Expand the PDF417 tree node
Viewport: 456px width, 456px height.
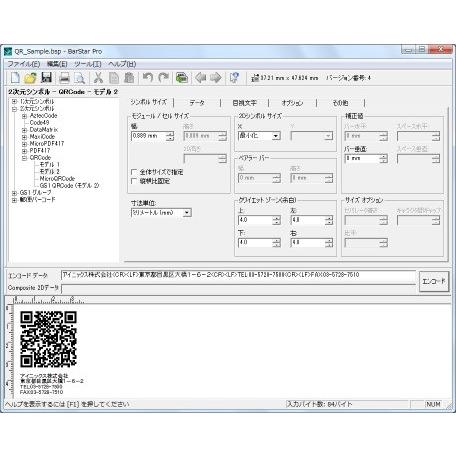(x=24, y=151)
